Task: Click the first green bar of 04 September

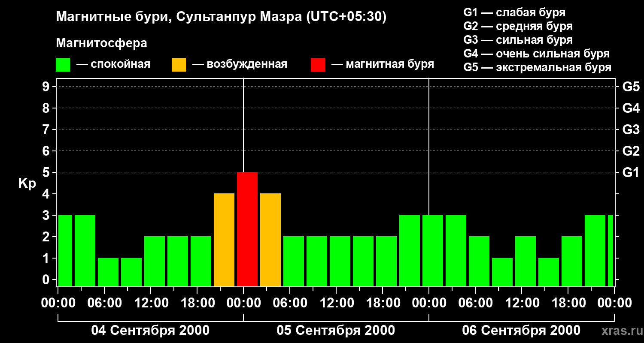Action: pyautogui.click(x=65, y=251)
